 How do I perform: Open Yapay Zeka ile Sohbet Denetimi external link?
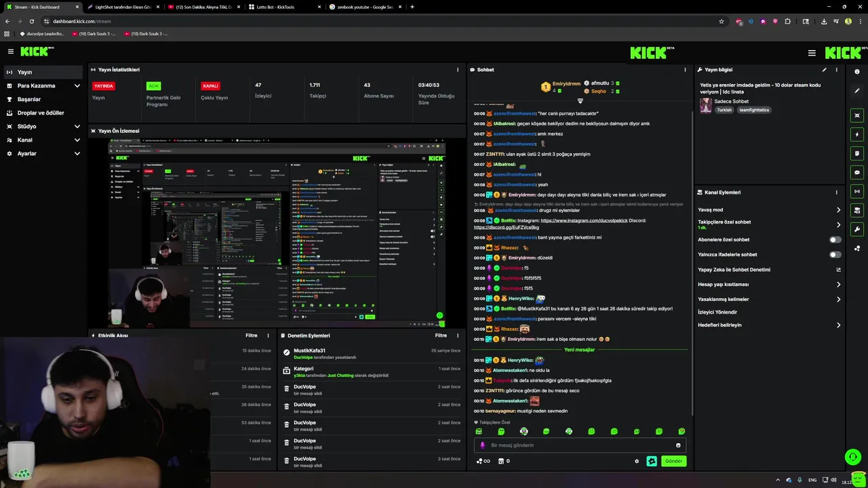pos(839,270)
